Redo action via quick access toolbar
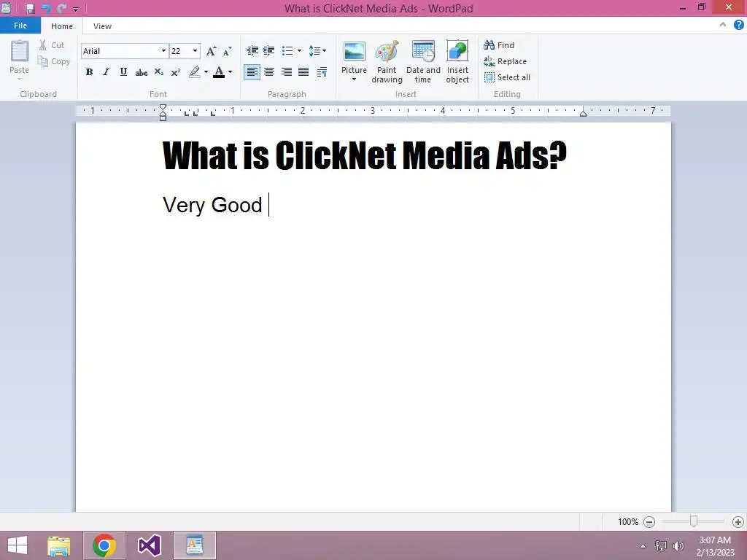Viewport: 747px width, 560px height. [x=61, y=8]
